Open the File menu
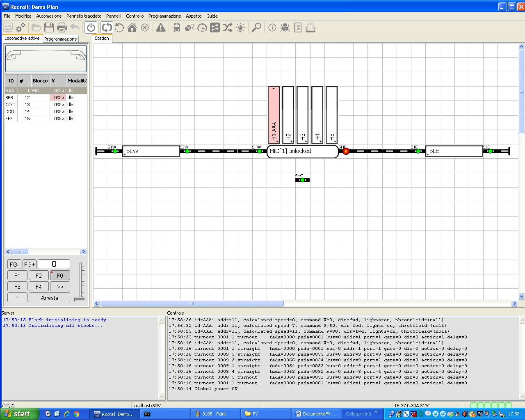This screenshot has width=525, height=420. [x=7, y=16]
